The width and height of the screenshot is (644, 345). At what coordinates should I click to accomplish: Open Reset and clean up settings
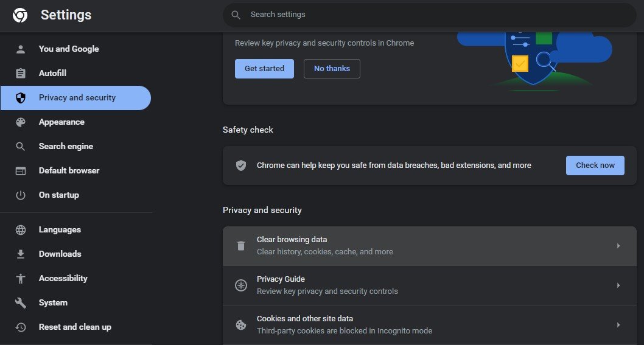[x=75, y=327]
